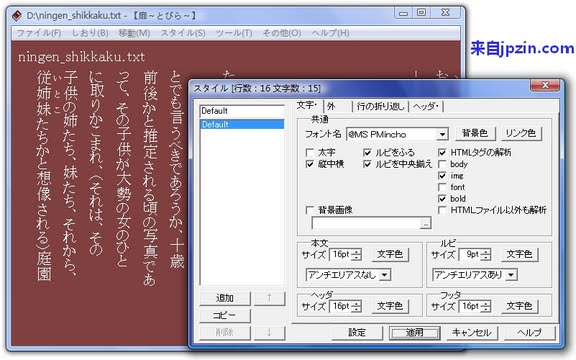Toggle the ルビをふる checkbox

coord(367,152)
